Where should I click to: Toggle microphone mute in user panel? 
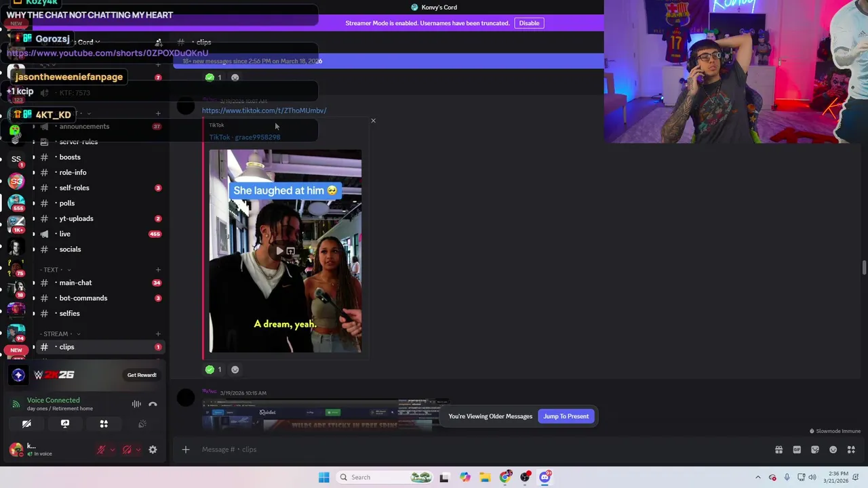[x=101, y=449]
